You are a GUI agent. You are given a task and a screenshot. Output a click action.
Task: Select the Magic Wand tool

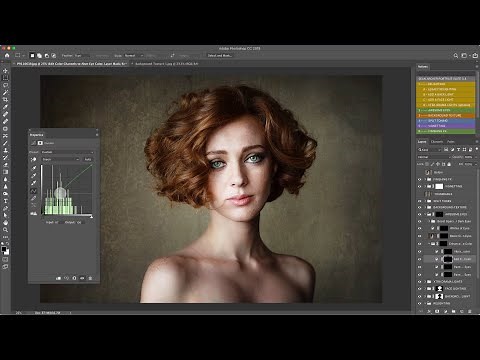(5, 92)
